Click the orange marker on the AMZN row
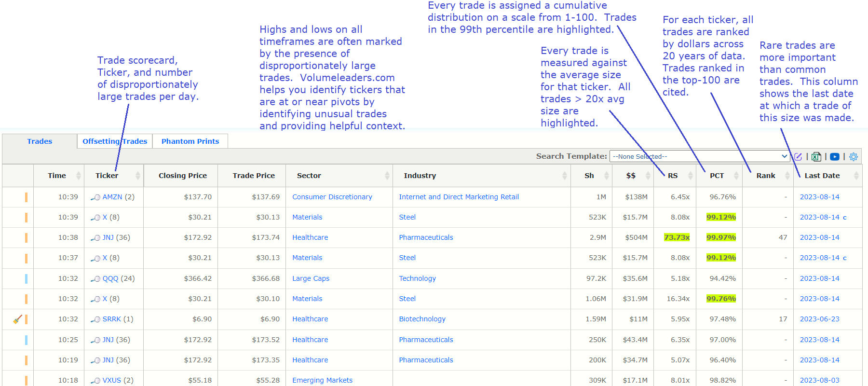The width and height of the screenshot is (868, 386). [x=26, y=197]
